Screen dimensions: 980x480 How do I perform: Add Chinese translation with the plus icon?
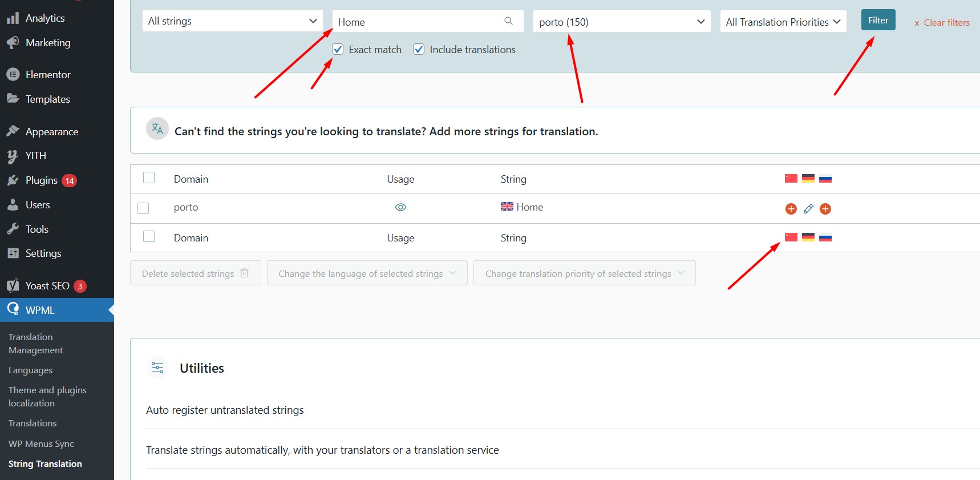[791, 209]
